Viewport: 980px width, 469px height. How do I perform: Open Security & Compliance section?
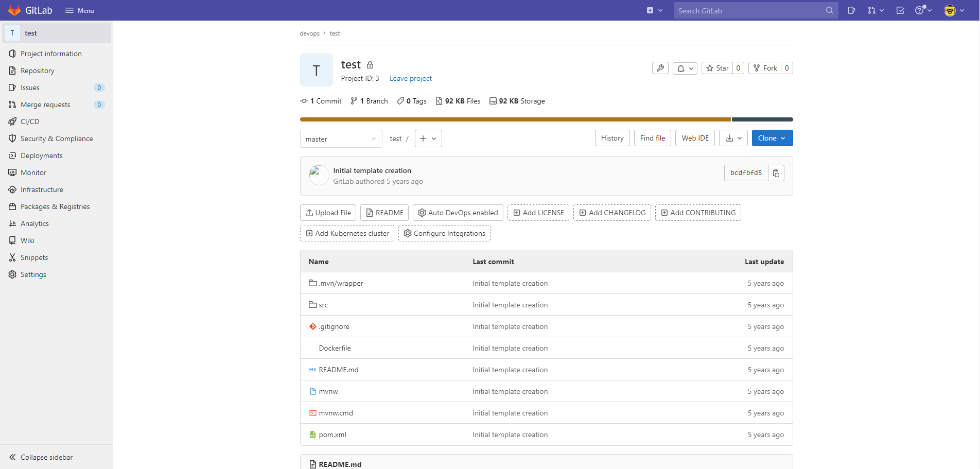(x=57, y=138)
